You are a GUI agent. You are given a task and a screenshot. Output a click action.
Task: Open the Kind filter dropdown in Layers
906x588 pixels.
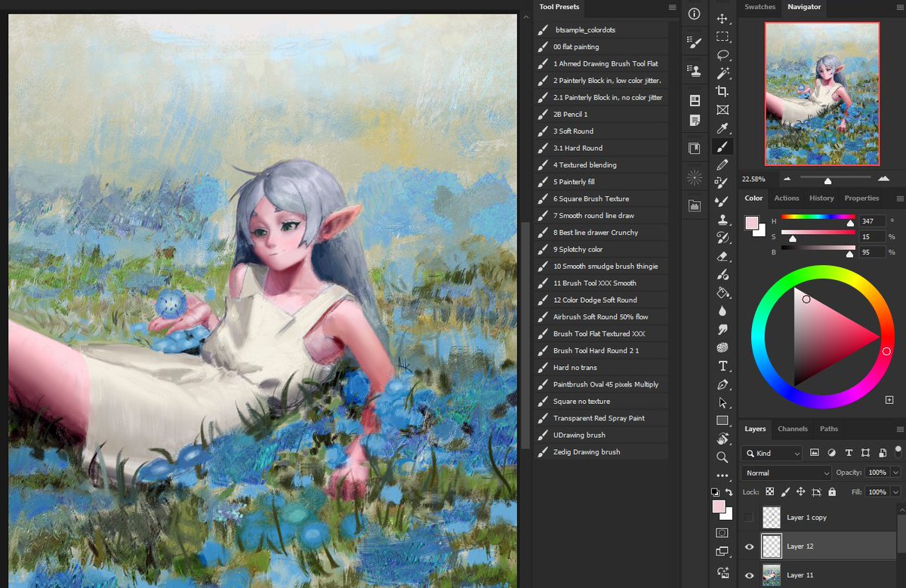click(772, 453)
